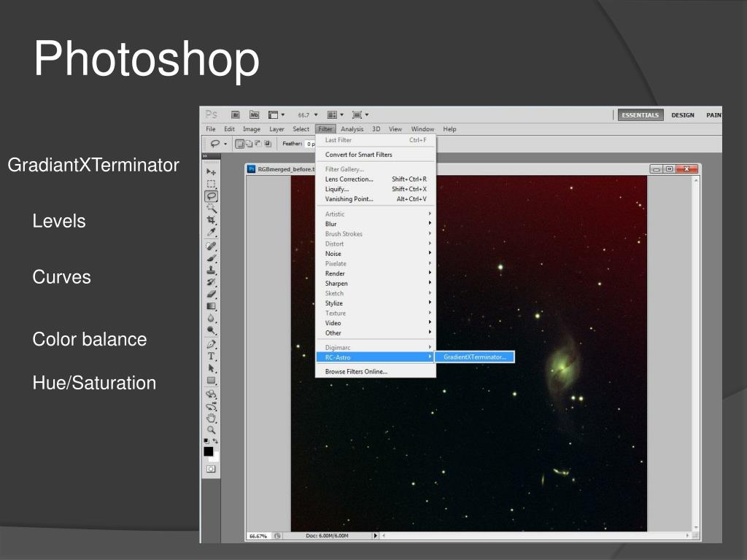Viewport: 747px width, 560px height.
Task: Choose Add to Selection mode
Action: coord(249,144)
